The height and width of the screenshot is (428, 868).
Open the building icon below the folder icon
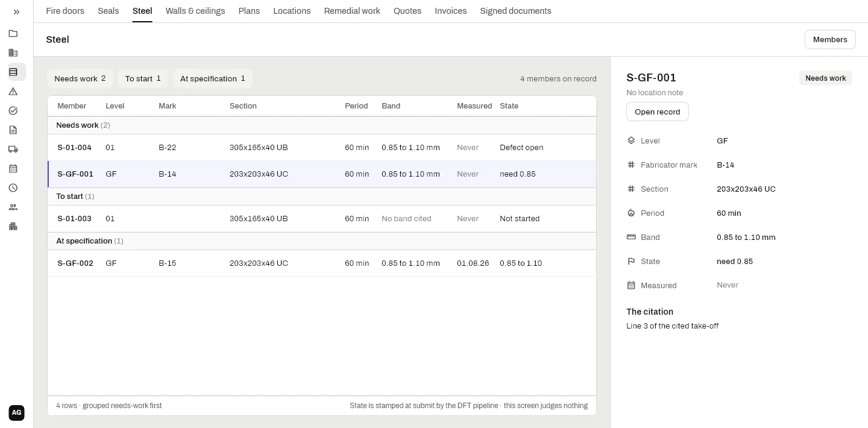(13, 53)
